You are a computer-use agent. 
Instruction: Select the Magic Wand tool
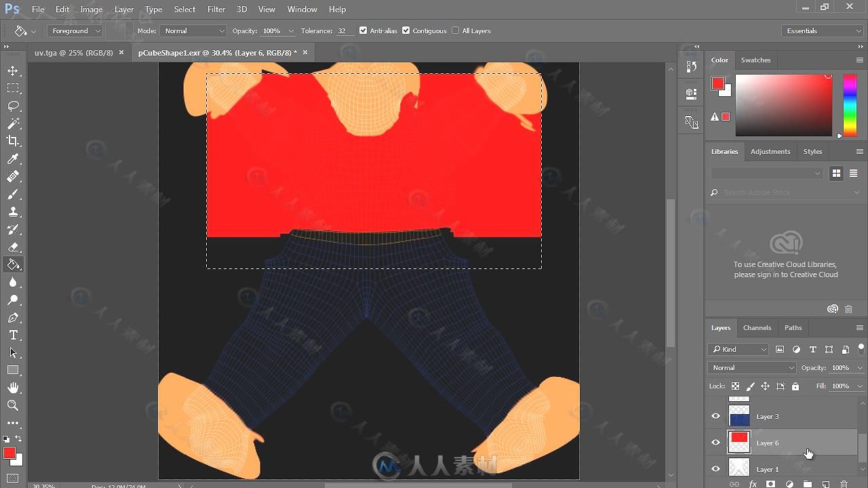click(13, 124)
